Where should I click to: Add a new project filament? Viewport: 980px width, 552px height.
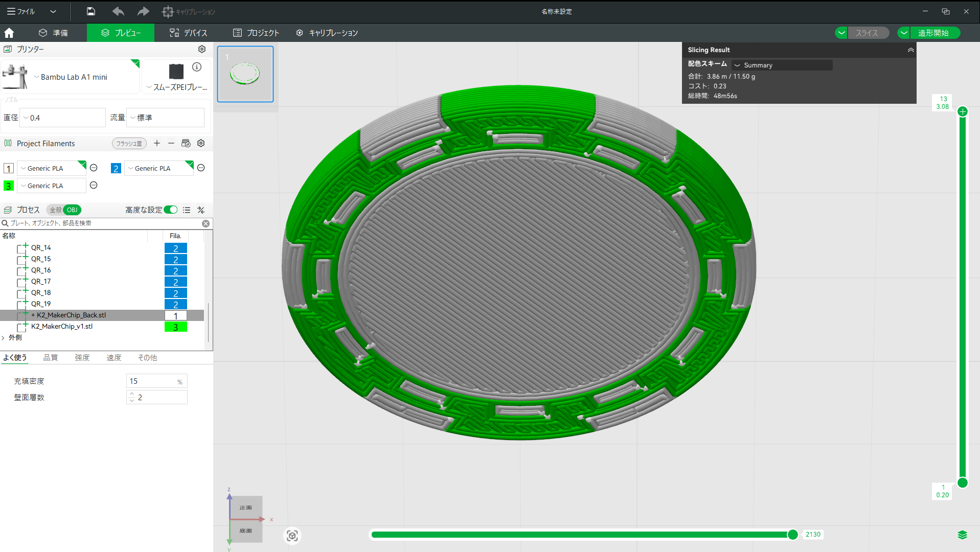click(157, 143)
